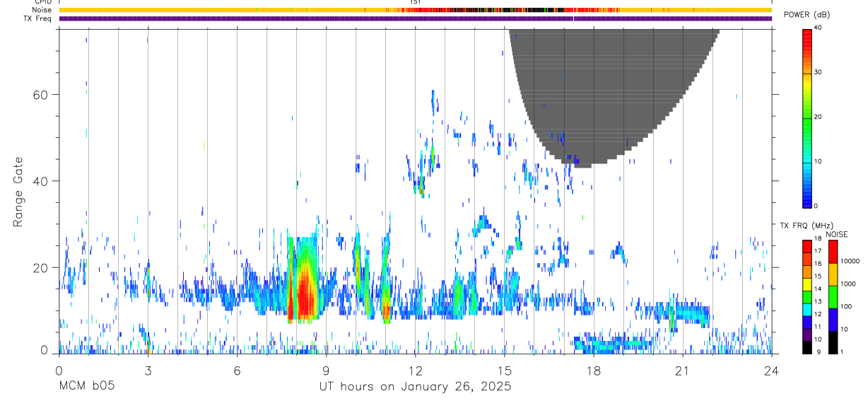The height and width of the screenshot is (401, 868).
Task: Select the black segment of NOISE colorbar
Action: coord(833,342)
